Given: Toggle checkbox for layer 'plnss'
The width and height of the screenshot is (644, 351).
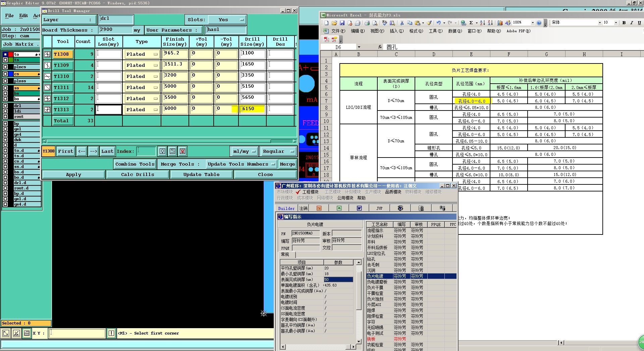Looking at the screenshot, I should click(5, 81).
